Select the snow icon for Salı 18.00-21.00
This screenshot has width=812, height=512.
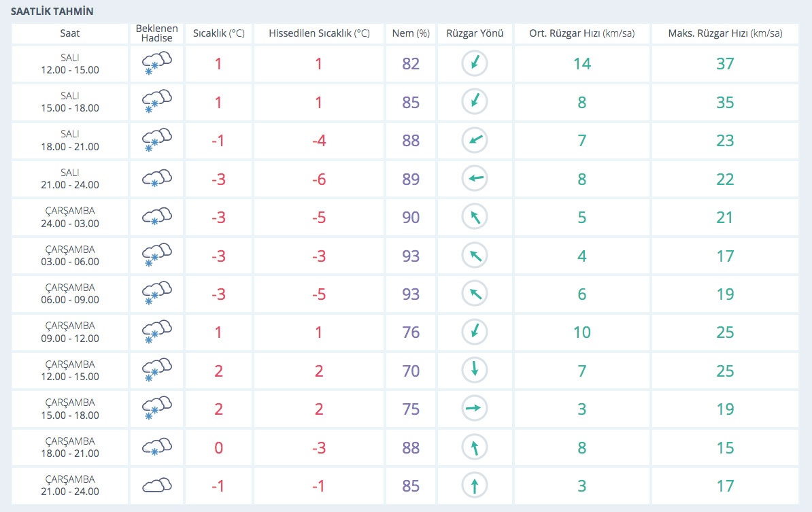click(156, 140)
